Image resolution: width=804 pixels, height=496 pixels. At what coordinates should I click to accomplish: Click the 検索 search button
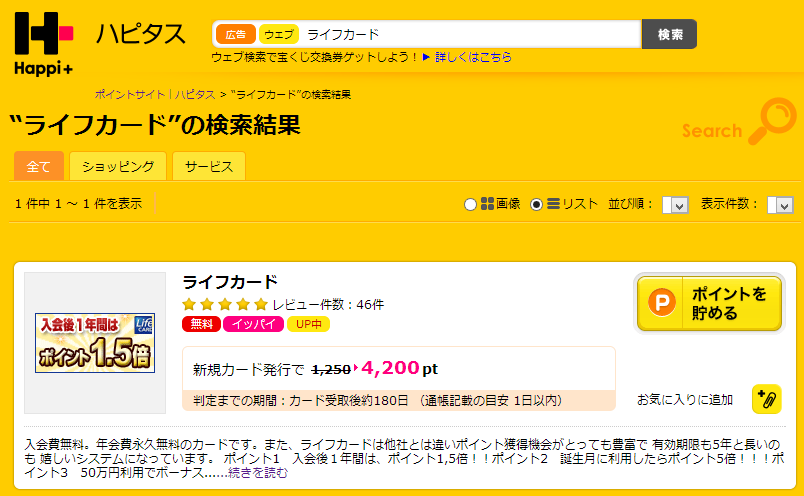pos(670,34)
